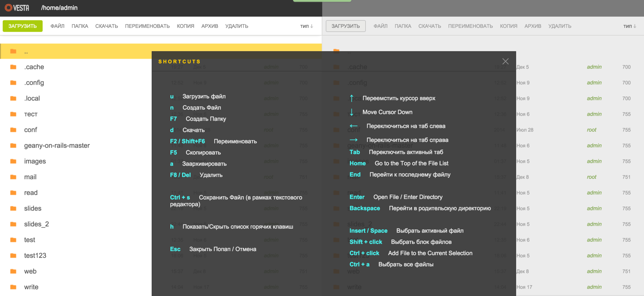Choose ПАПКА in the right pane toolbar
Image resolution: width=644 pixels, height=296 pixels.
pyautogui.click(x=403, y=26)
